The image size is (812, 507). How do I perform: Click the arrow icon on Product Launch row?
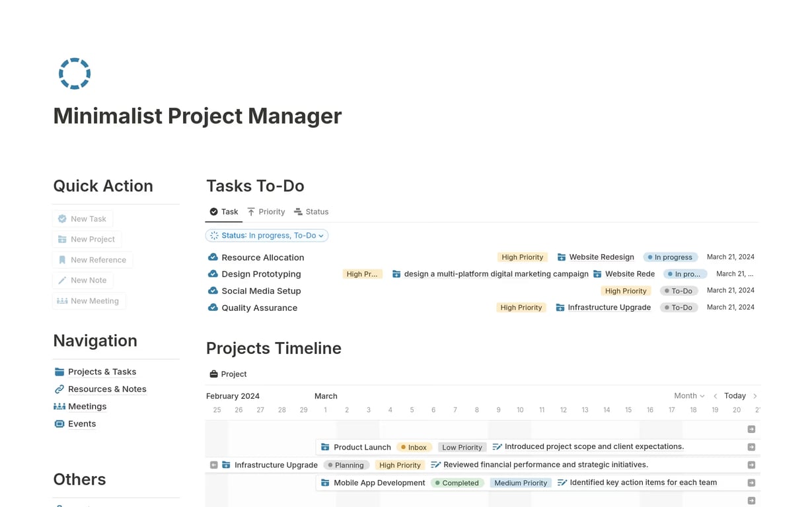(x=751, y=447)
